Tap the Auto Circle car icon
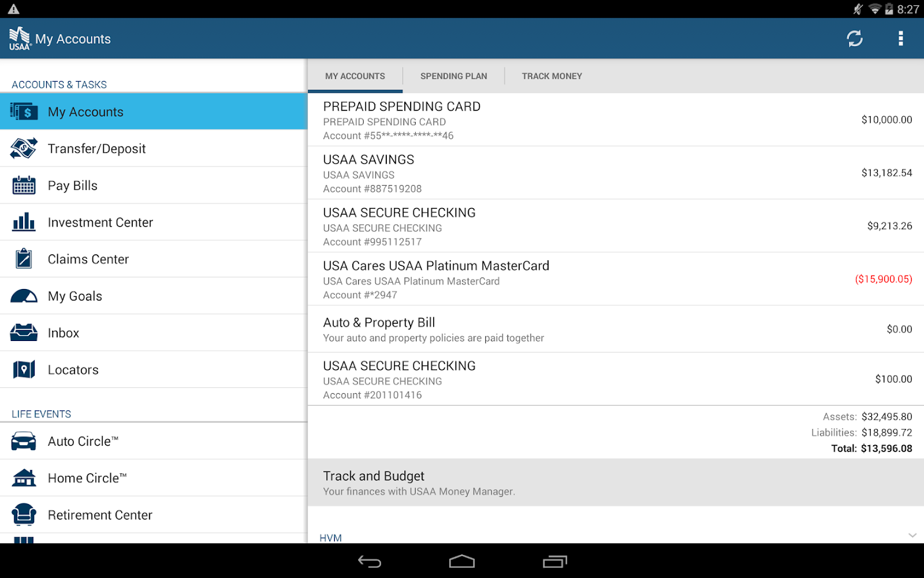924x578 pixels. pos(24,441)
